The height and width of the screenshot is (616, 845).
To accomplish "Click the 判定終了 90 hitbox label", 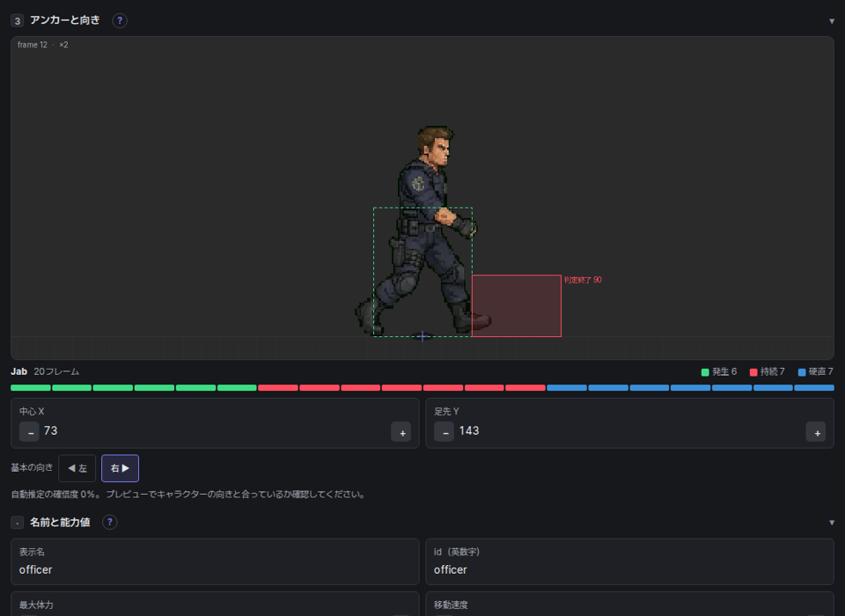I will pos(583,280).
